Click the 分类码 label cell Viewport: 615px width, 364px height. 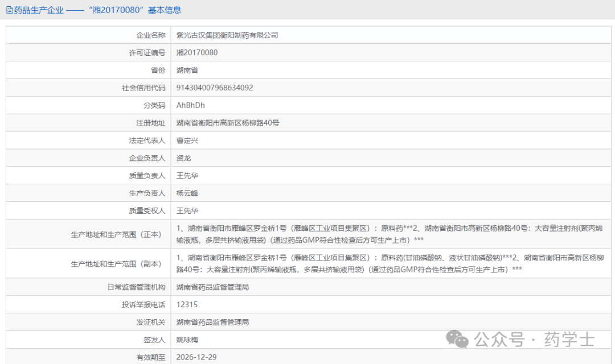pyautogui.click(x=88, y=105)
